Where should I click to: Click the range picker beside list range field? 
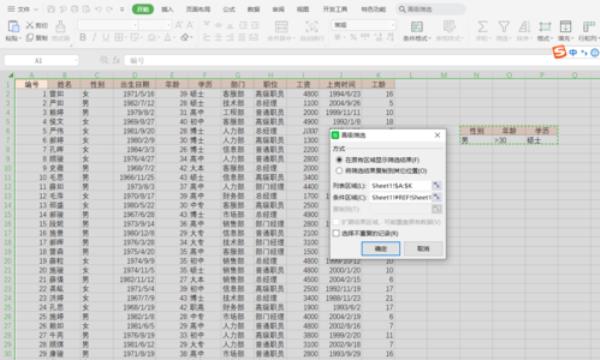click(x=436, y=186)
